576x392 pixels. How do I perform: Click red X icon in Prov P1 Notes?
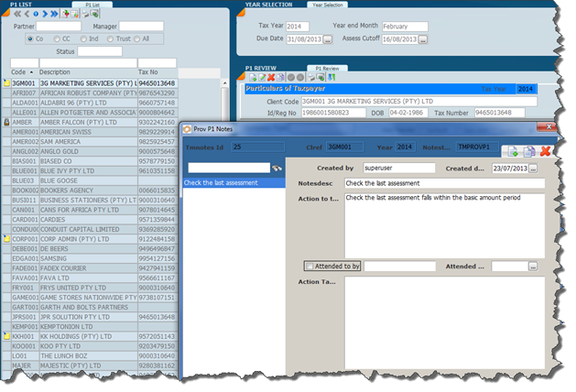click(x=546, y=151)
